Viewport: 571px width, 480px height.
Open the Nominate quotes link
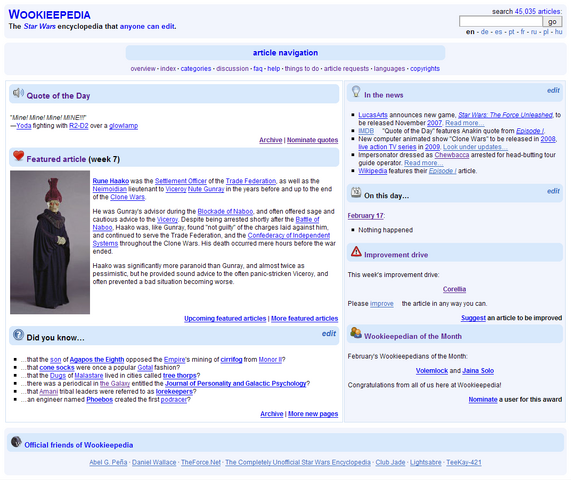[x=312, y=140]
